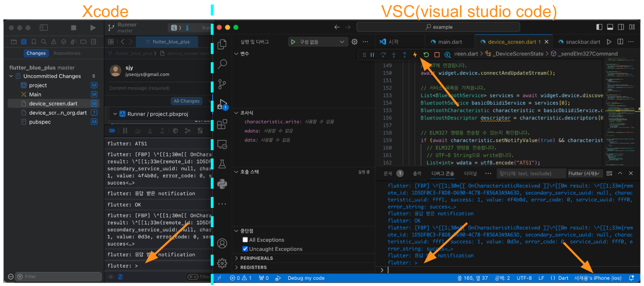This screenshot has width=644, height=286.
Task: Click Xcode Stop button
Action: pos(73,28)
